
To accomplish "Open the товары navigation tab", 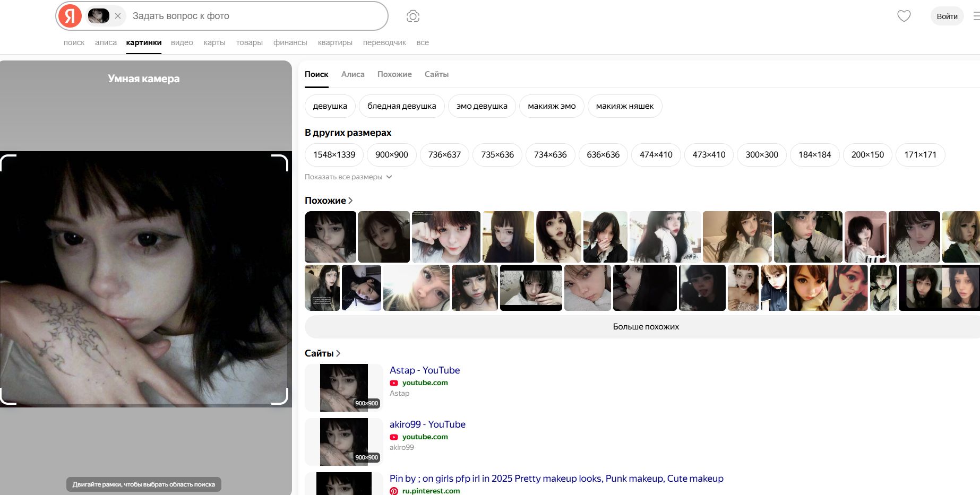I will coord(250,42).
